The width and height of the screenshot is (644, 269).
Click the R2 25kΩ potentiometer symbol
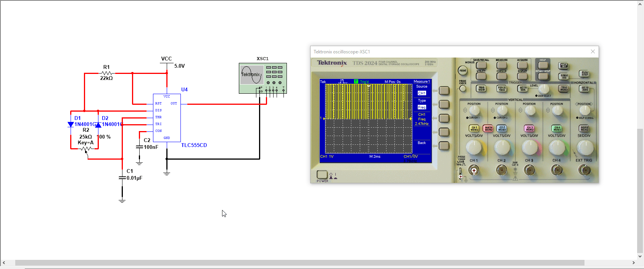tap(86, 149)
